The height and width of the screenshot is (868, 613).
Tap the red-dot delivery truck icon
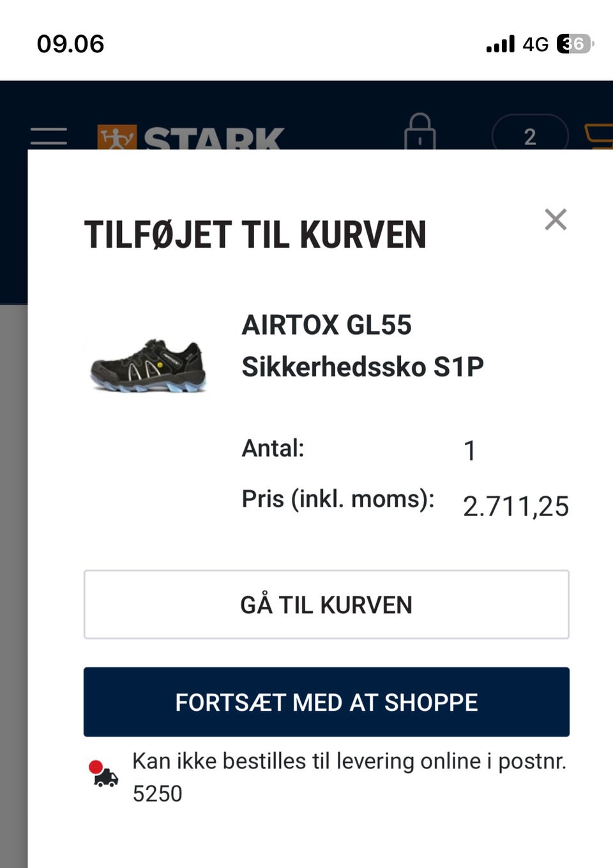[103, 773]
